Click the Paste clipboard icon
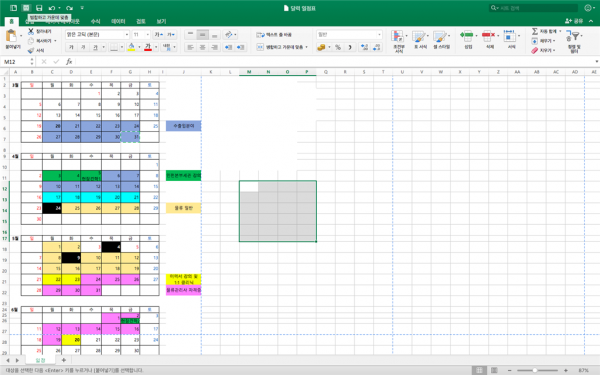The width and height of the screenshot is (600, 375). [11, 36]
